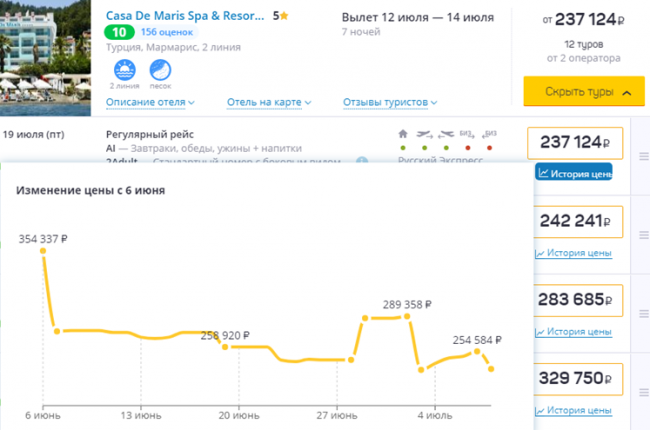Select the 283 685 ₽ price button
Viewport: 650px width, 430px height.
pos(574,299)
